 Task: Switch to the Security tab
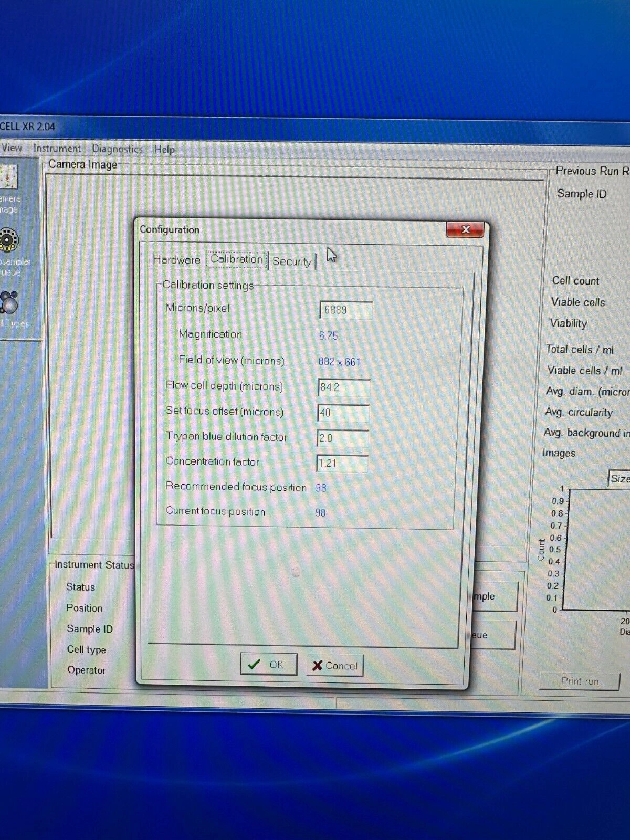pyautogui.click(x=292, y=261)
